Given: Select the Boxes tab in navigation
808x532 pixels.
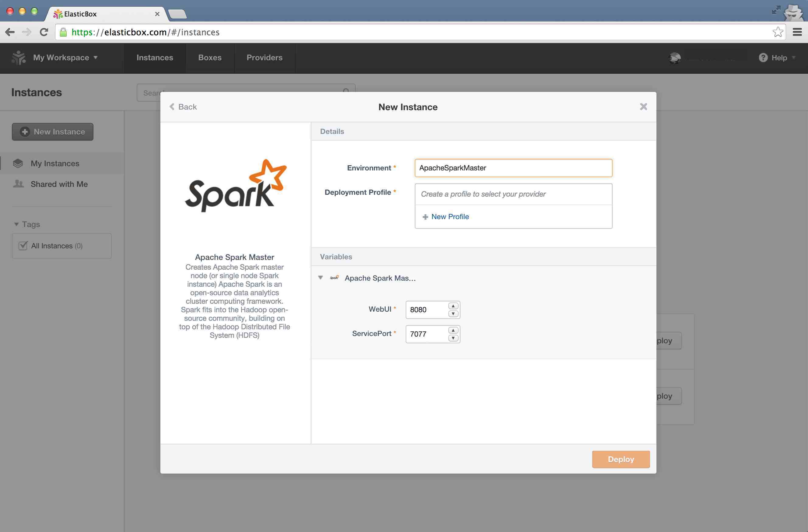Looking at the screenshot, I should point(210,58).
